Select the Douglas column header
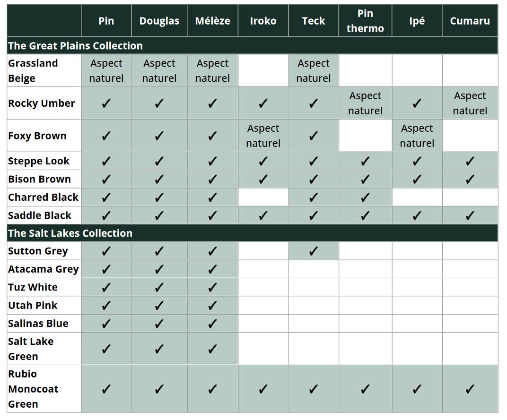The image size is (507, 420). tap(159, 21)
